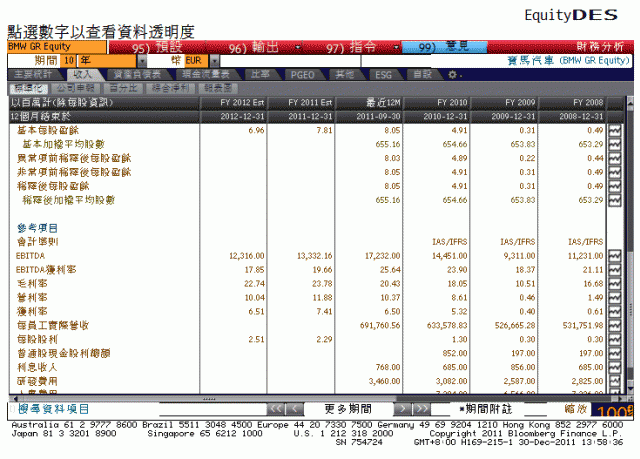Viewport: 640px width, 459px height.
Task: Select the 報表圖 view
Action: (218, 88)
